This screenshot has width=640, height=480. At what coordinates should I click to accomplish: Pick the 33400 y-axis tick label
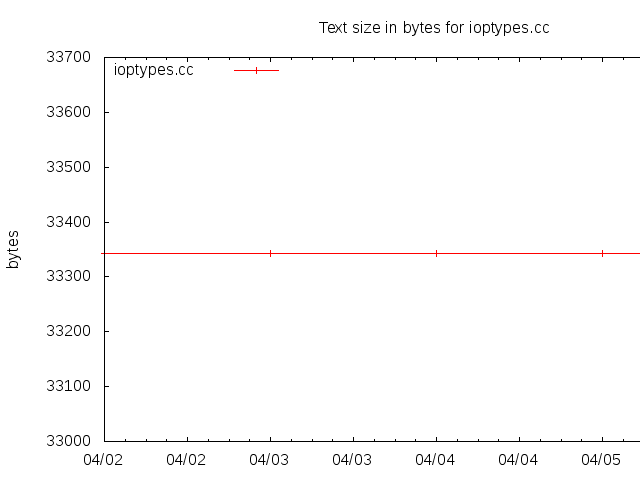(69, 222)
